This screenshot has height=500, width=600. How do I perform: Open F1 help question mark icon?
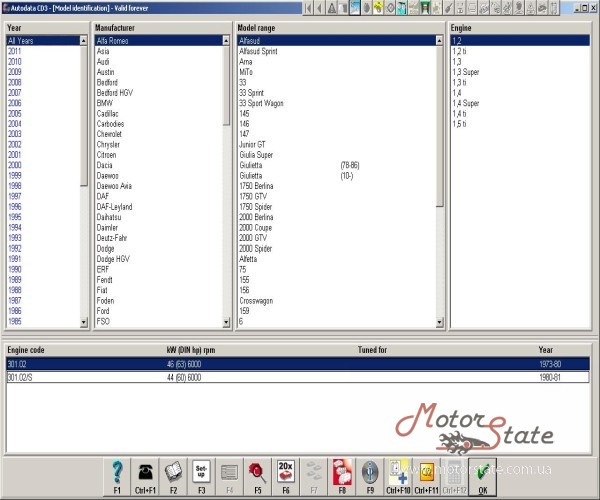coord(117,477)
